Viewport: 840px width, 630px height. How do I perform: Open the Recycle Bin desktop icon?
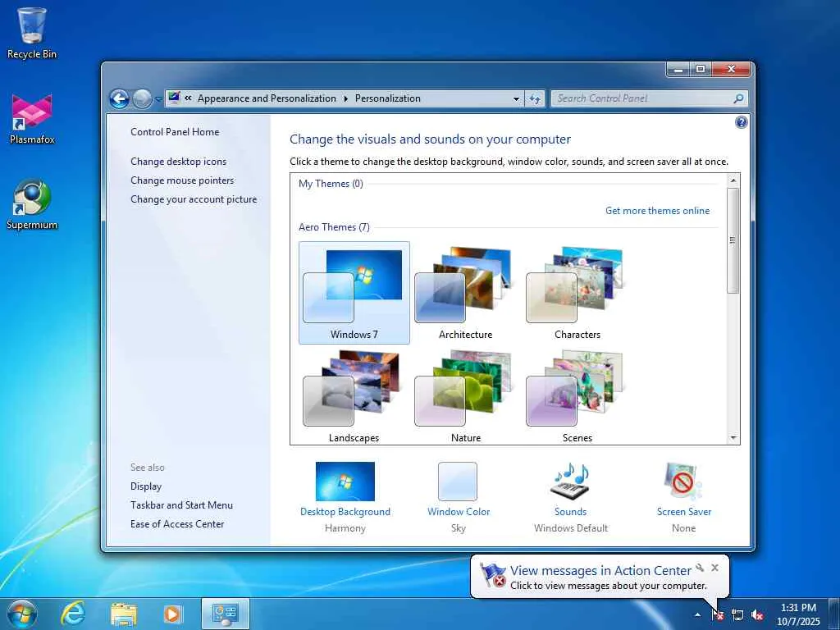click(32, 33)
